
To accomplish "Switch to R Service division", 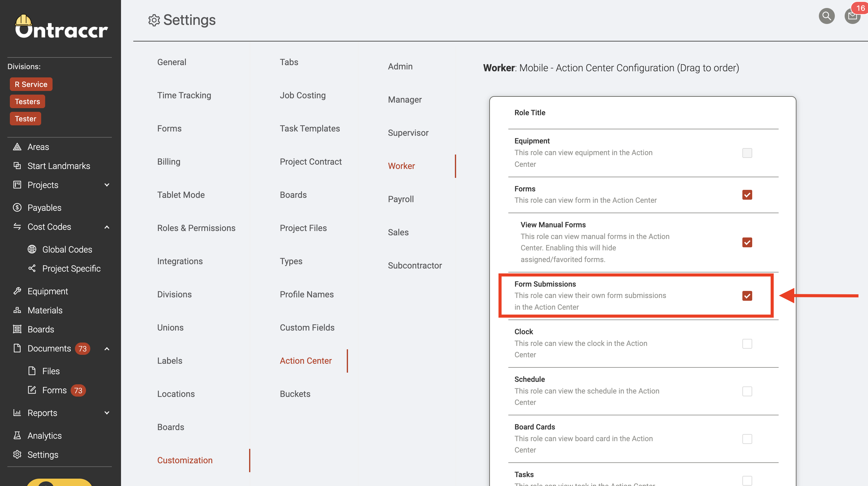I will click(x=31, y=84).
